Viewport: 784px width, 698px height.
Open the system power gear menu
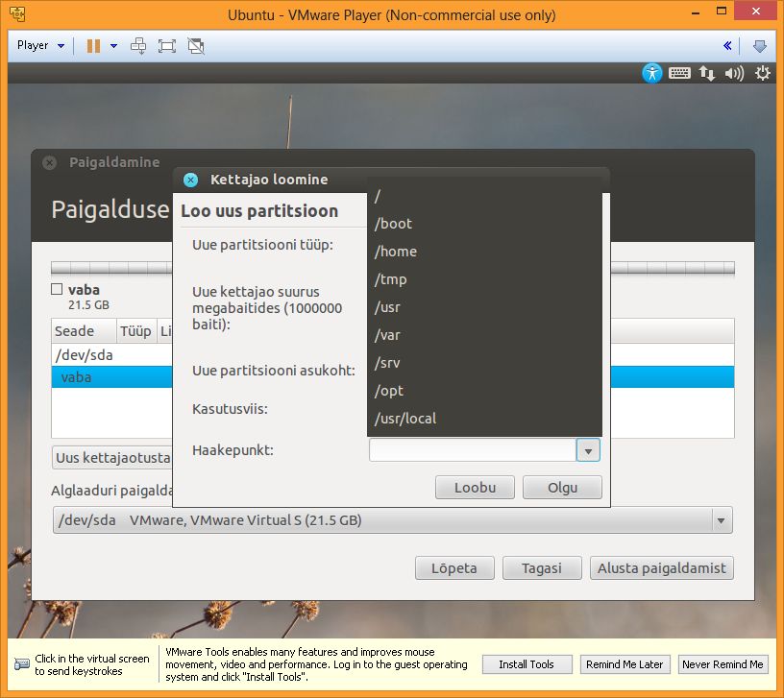click(x=763, y=73)
